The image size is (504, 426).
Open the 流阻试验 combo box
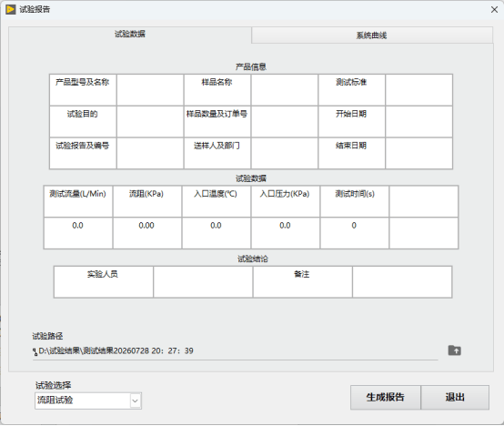click(x=88, y=401)
